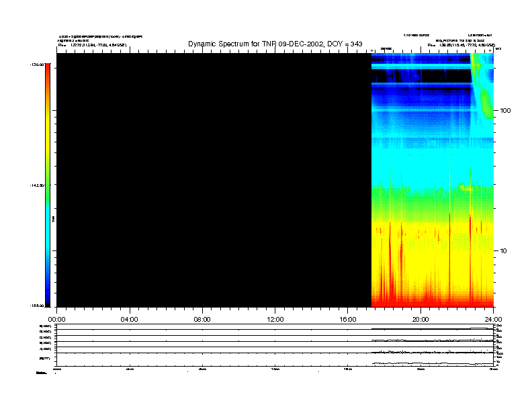Click the 00:00 time axis label
Viewport: 532px width, 411px height.
tap(56, 320)
